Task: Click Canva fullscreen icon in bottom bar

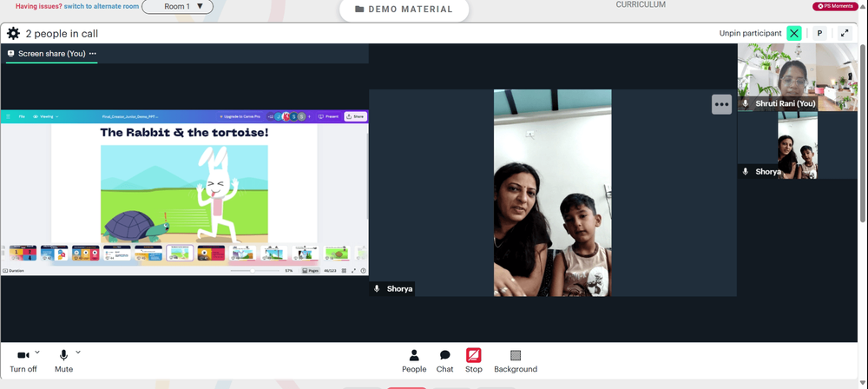Action: 354,270
